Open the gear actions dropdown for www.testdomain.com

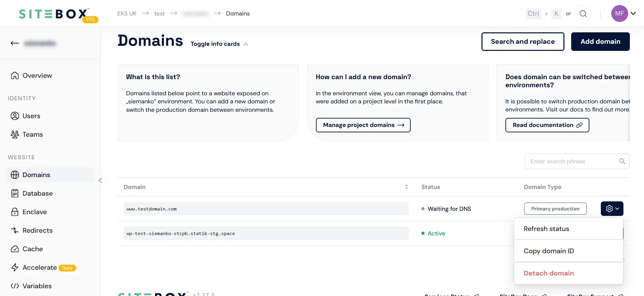[x=612, y=209]
